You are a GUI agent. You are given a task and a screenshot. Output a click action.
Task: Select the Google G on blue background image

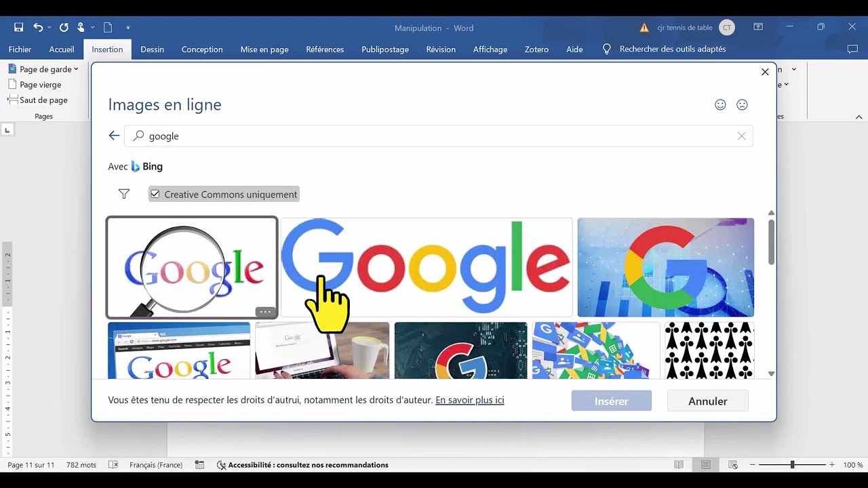[666, 267]
